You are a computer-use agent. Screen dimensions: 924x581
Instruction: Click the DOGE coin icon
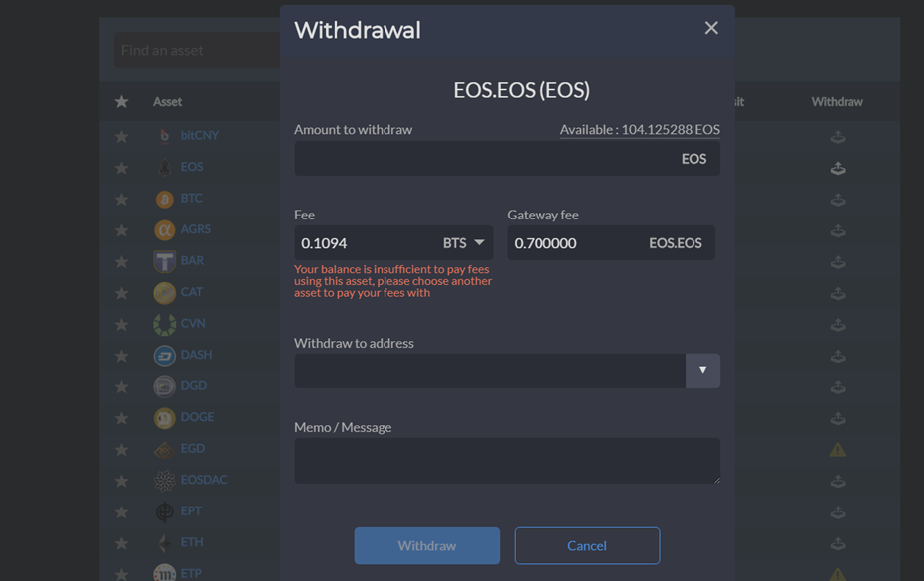click(x=164, y=418)
